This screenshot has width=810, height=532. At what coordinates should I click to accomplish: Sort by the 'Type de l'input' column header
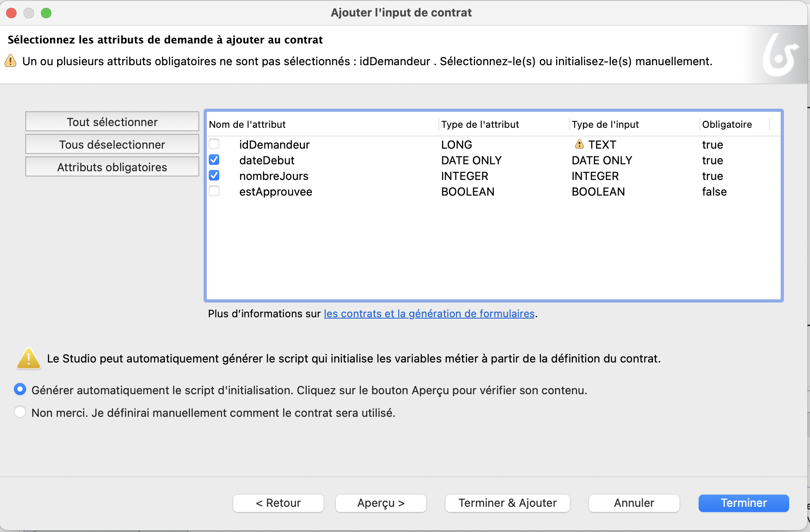[x=605, y=124]
